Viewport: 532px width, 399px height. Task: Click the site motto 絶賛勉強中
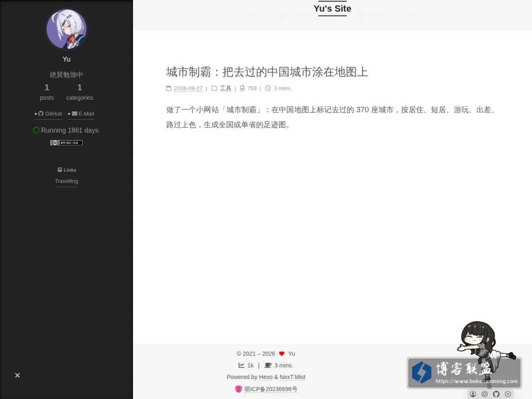(x=66, y=75)
